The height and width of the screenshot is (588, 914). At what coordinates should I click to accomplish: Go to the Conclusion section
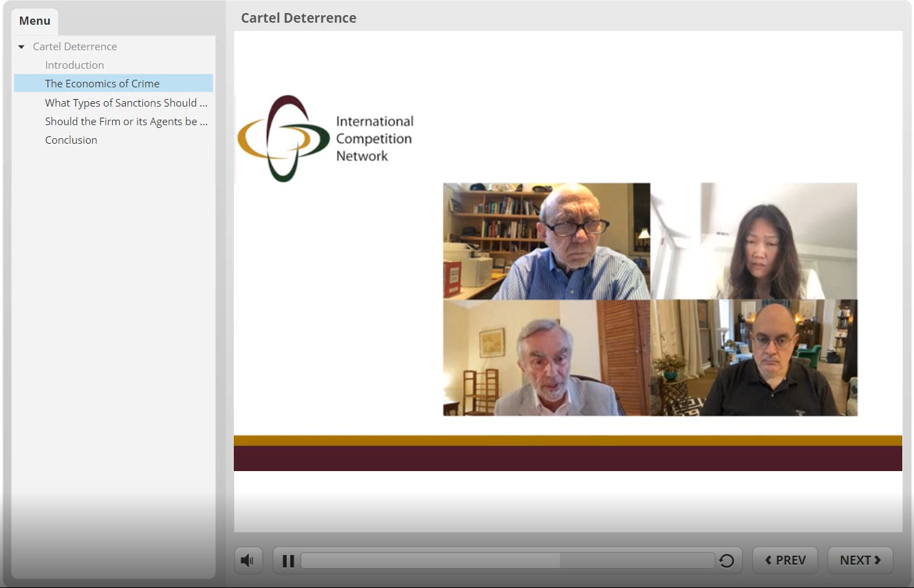click(71, 140)
